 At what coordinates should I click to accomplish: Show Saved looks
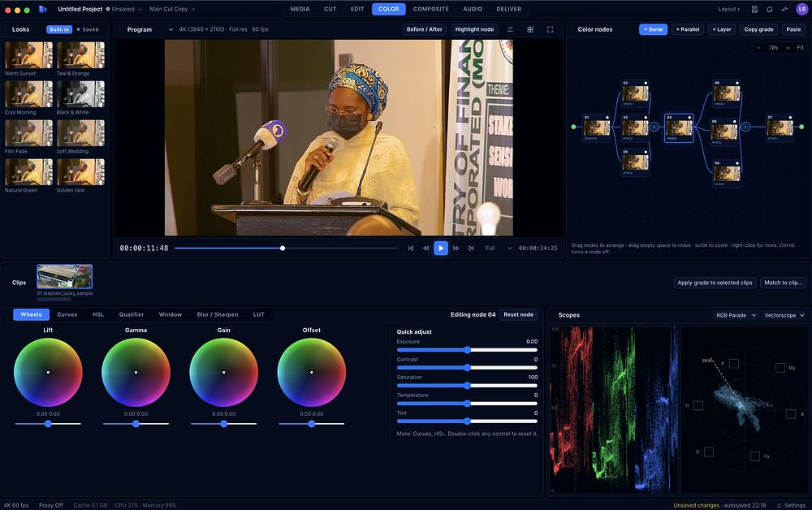pyautogui.click(x=87, y=29)
